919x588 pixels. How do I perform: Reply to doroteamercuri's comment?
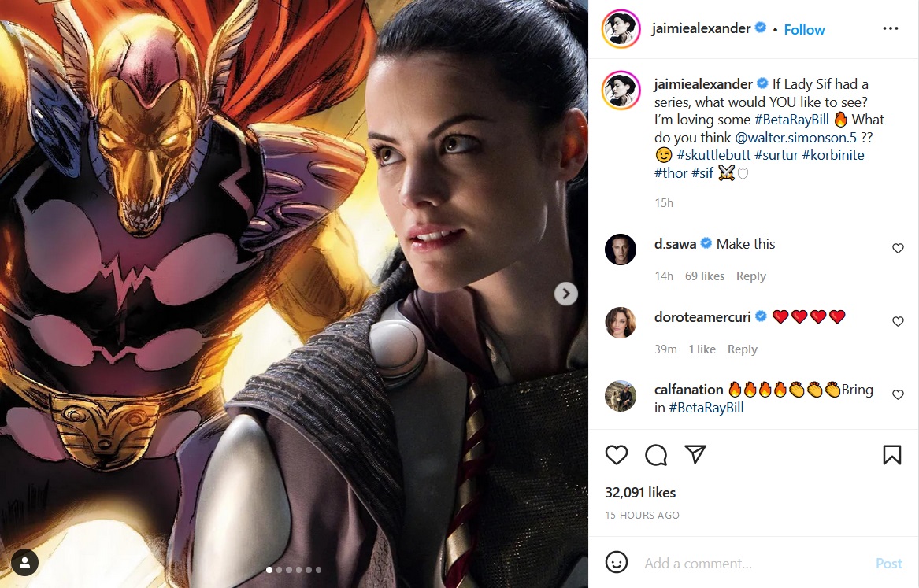(742, 349)
